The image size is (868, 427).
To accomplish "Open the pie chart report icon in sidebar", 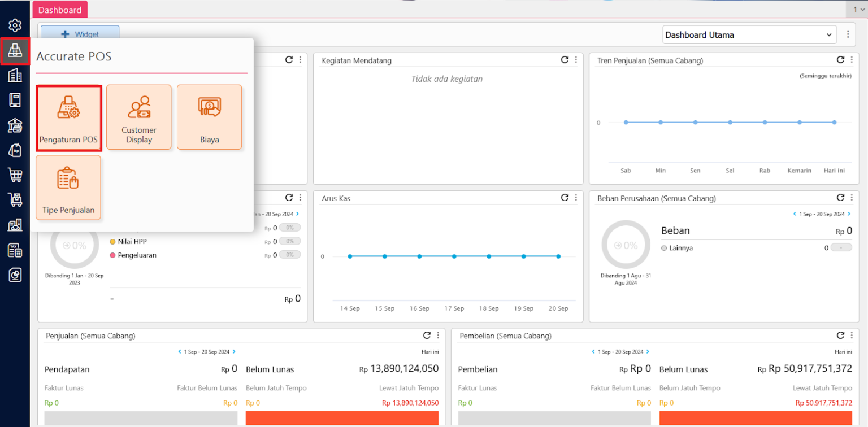I will tap(15, 274).
